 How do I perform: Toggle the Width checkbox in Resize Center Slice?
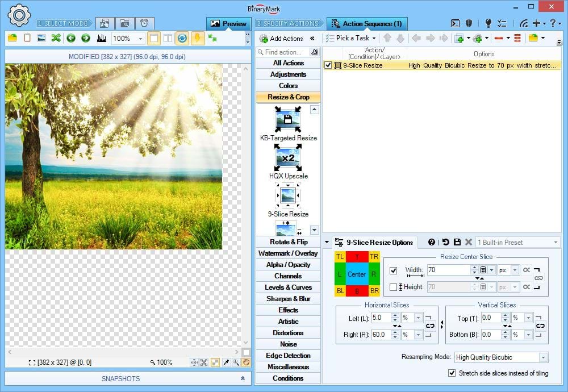(x=394, y=270)
